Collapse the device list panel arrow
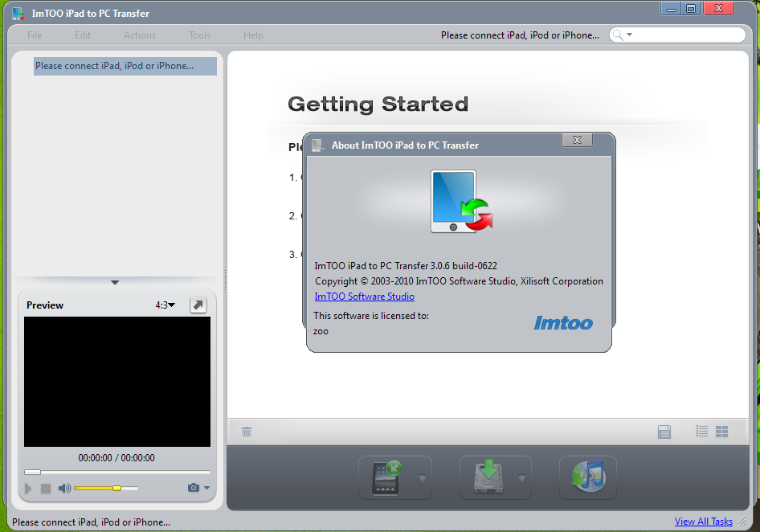760x532 pixels. tap(115, 282)
